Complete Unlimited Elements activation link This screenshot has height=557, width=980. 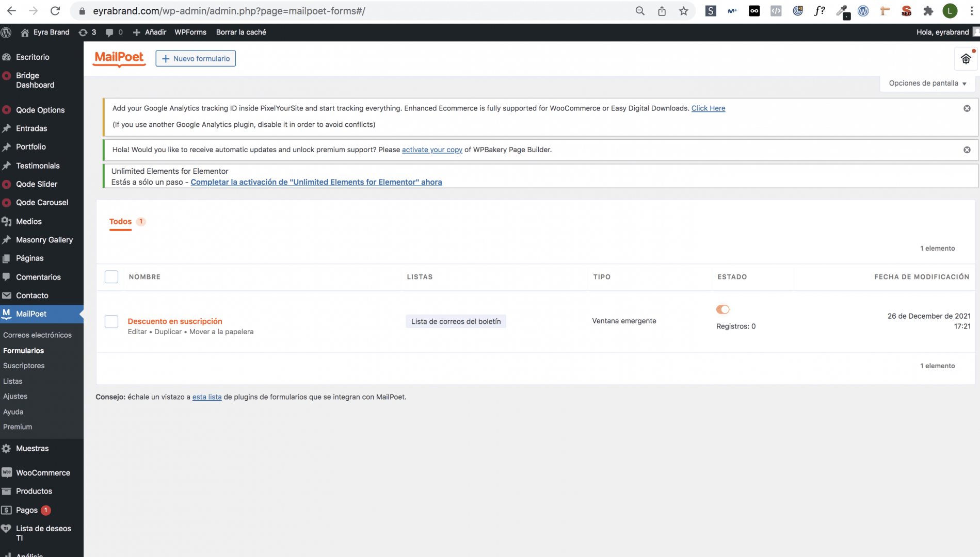(316, 182)
